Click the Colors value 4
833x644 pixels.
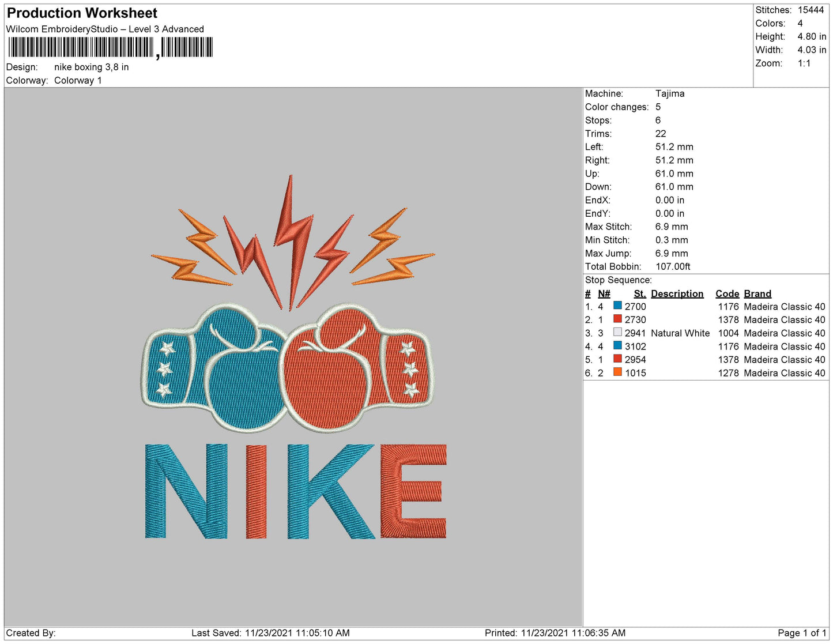800,23
